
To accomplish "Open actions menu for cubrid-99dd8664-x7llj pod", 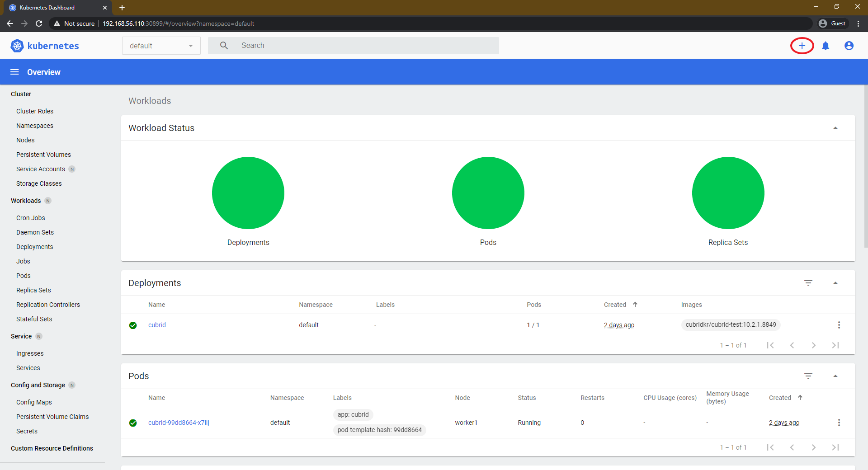I will click(x=839, y=423).
